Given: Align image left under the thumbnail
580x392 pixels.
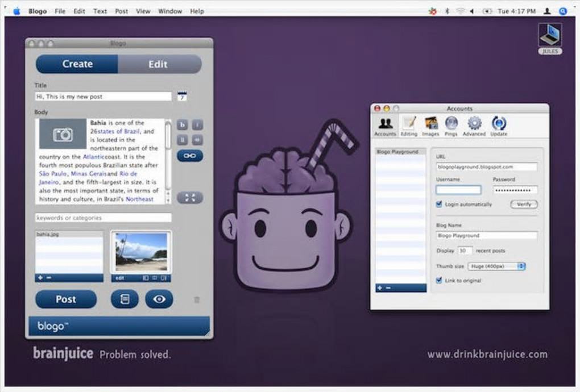Looking at the screenshot, I should 146,278.
